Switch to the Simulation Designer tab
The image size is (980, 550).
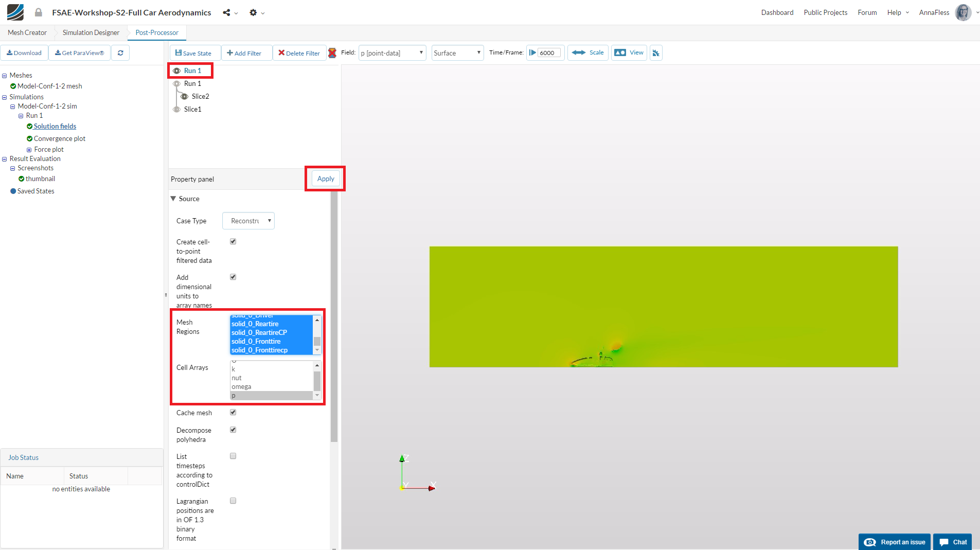point(91,32)
